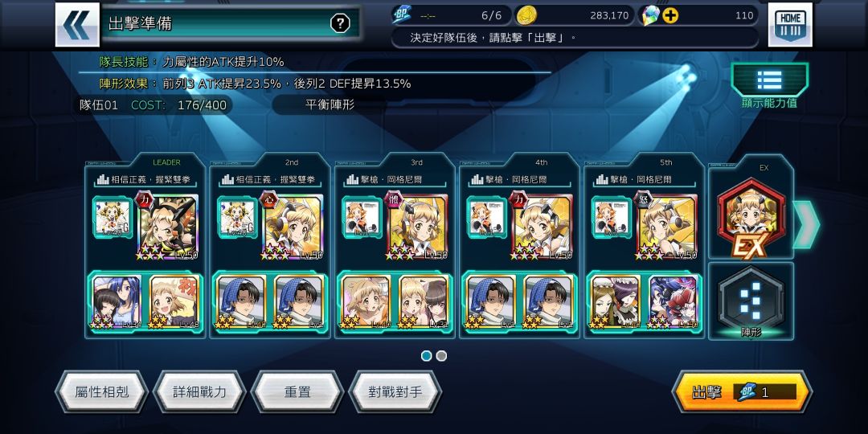Screen dimensions: 868x434
Task: Start battle with 出擊 button
Action: pos(743,392)
